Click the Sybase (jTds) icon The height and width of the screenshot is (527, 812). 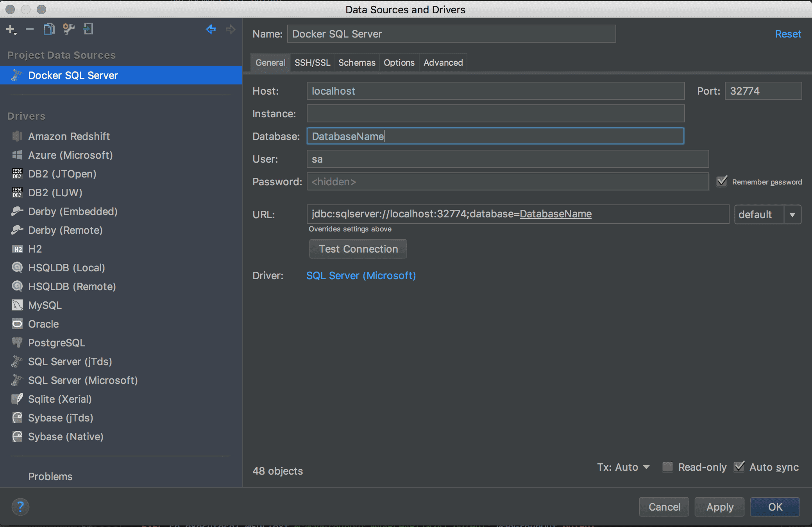(17, 418)
